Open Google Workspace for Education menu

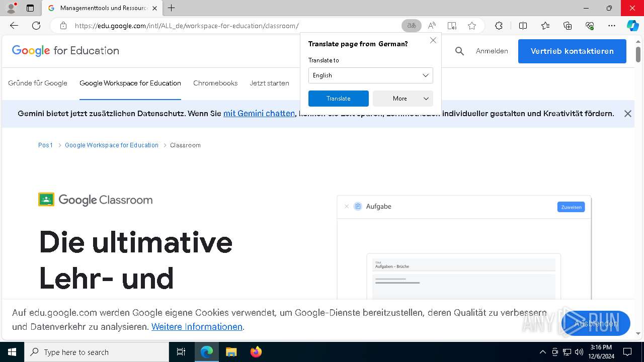click(x=130, y=83)
